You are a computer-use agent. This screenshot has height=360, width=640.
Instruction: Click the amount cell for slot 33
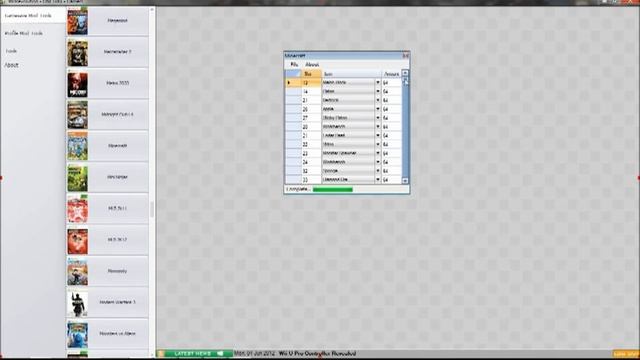click(391, 180)
